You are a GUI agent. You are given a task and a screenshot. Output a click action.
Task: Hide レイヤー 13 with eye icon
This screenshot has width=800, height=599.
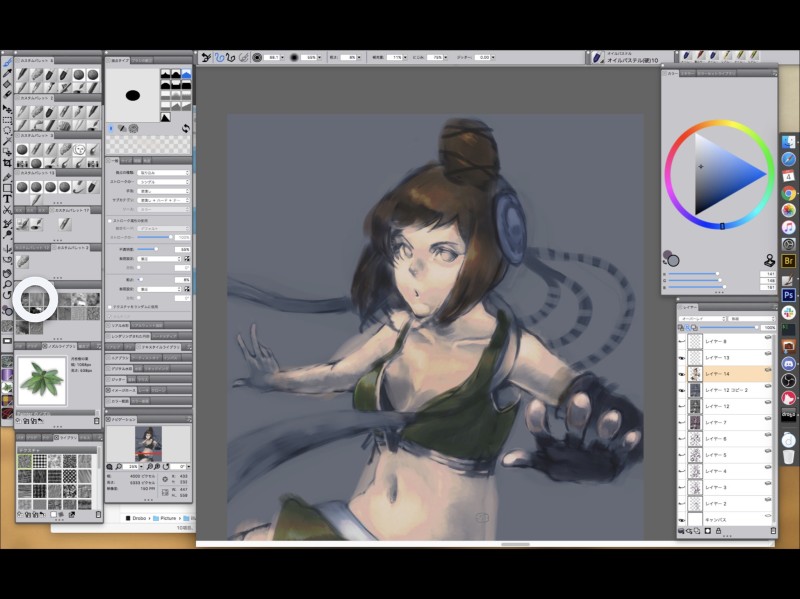(x=682, y=358)
